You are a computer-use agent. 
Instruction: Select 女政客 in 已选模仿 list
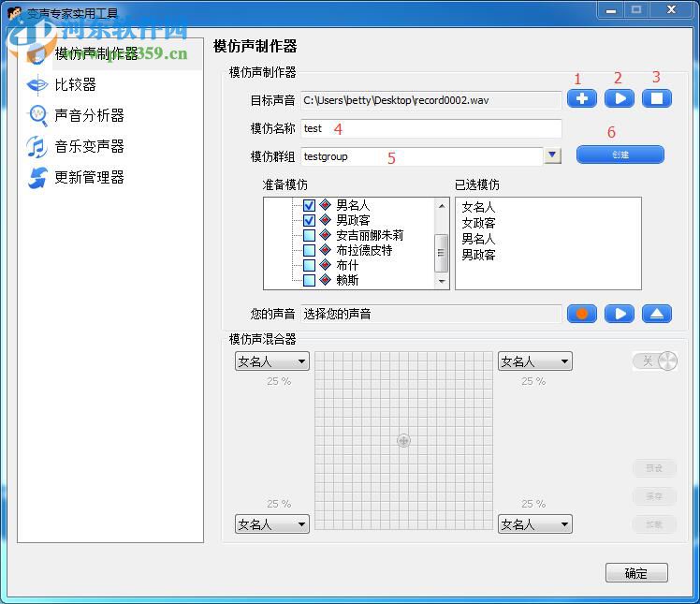pyautogui.click(x=478, y=223)
